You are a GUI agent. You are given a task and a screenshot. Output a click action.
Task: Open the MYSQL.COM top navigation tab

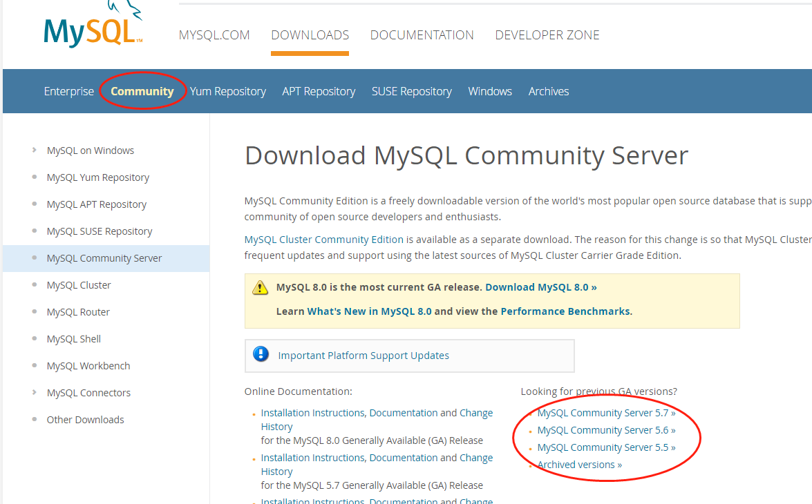214,35
